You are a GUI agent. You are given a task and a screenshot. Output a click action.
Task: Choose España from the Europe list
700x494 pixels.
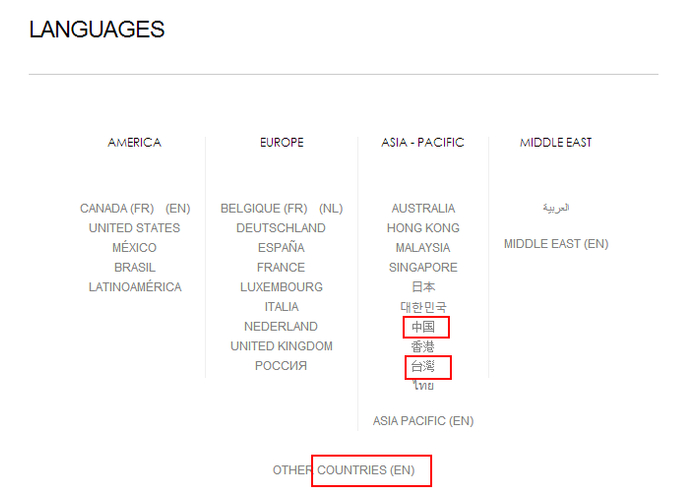(280, 248)
